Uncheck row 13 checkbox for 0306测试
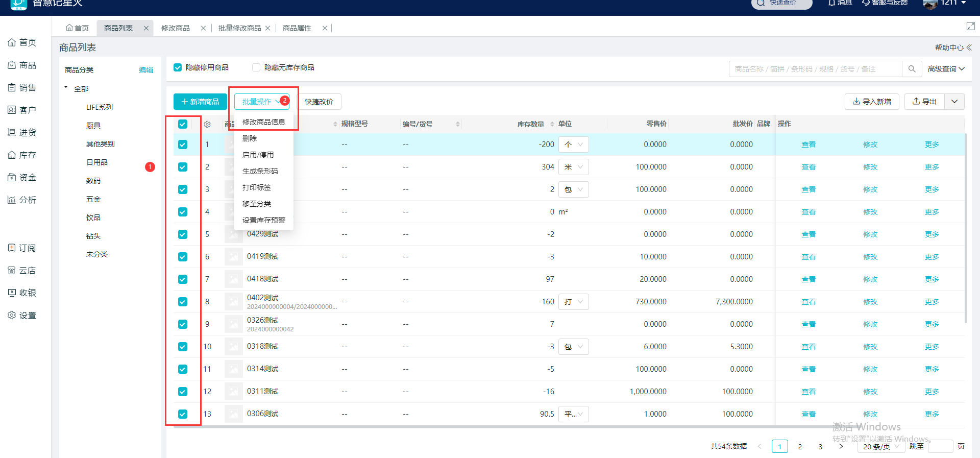The height and width of the screenshot is (458, 980). (x=183, y=414)
